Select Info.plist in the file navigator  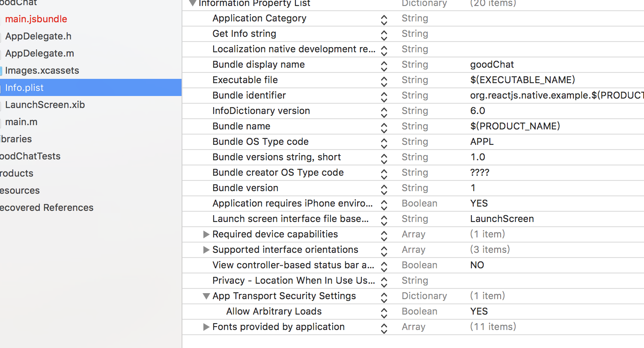coord(24,88)
